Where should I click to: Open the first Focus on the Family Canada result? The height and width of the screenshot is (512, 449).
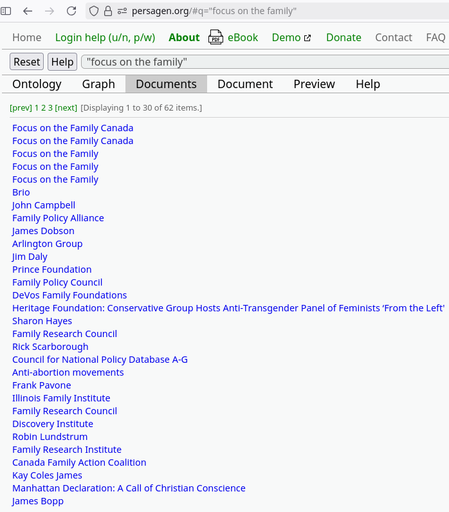click(x=73, y=128)
